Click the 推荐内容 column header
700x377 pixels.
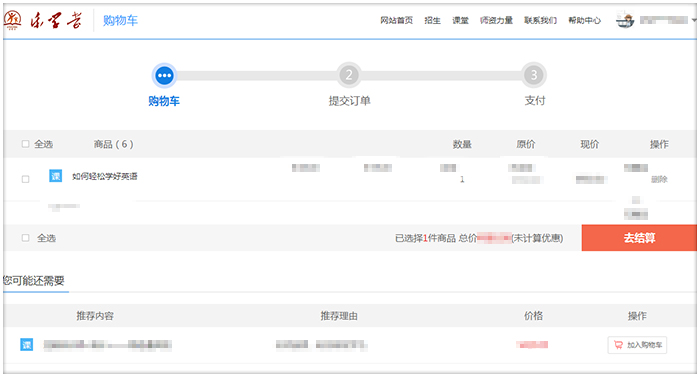pos(95,316)
